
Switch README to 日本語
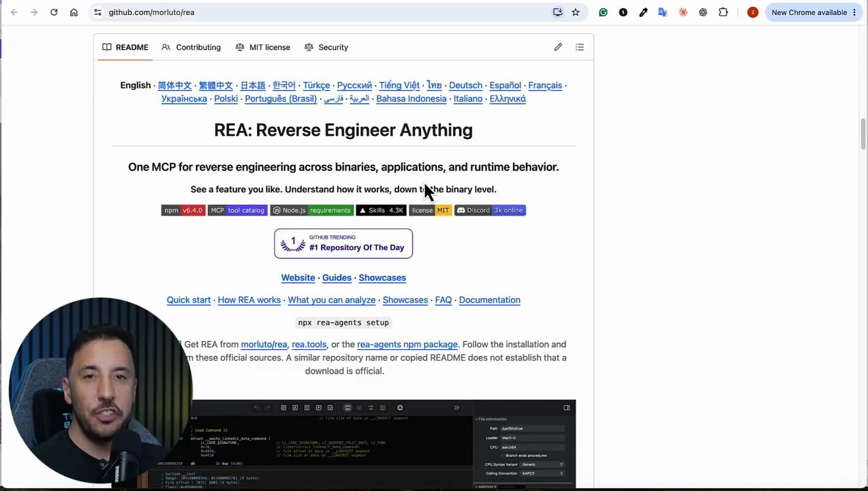(x=253, y=85)
